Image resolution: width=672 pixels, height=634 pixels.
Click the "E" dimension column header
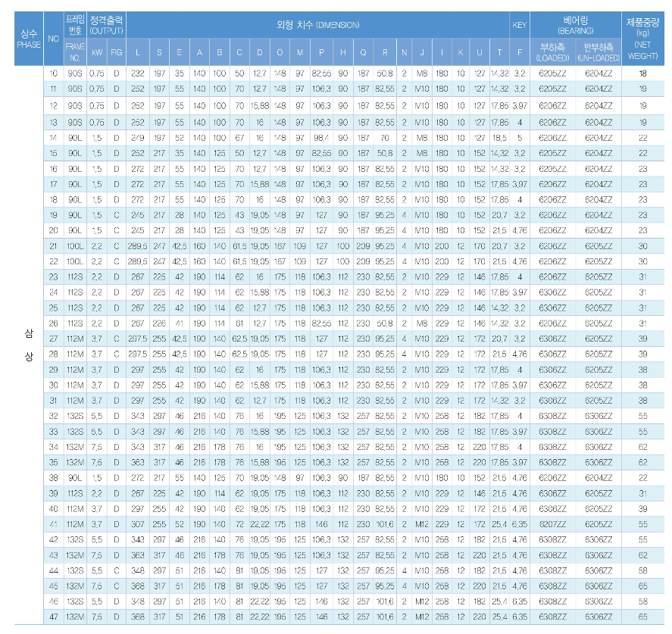[x=179, y=52]
